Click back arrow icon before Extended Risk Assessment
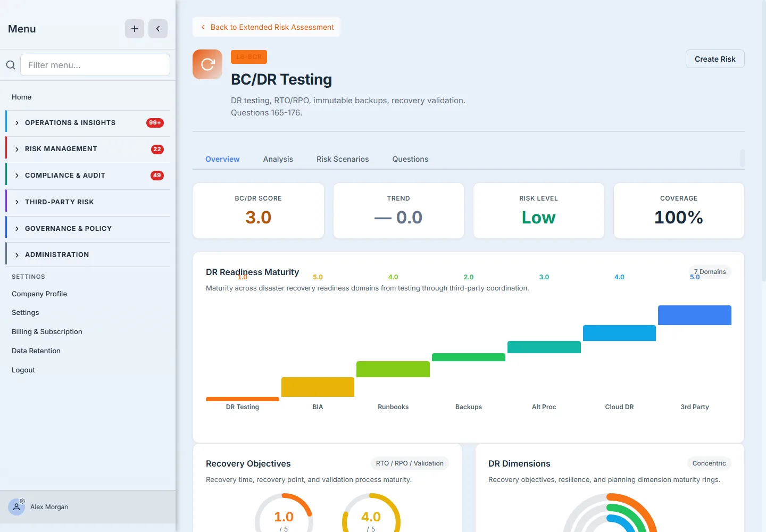 (203, 27)
